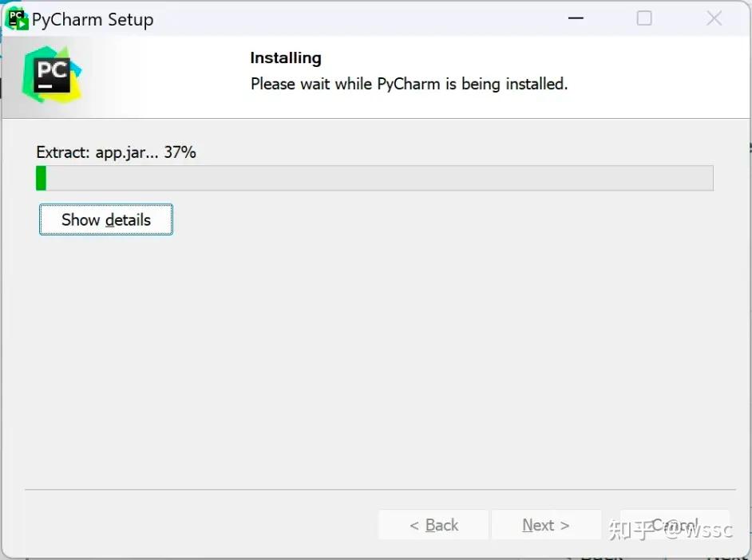Click the green progress indicator segment

pyautogui.click(x=41, y=177)
